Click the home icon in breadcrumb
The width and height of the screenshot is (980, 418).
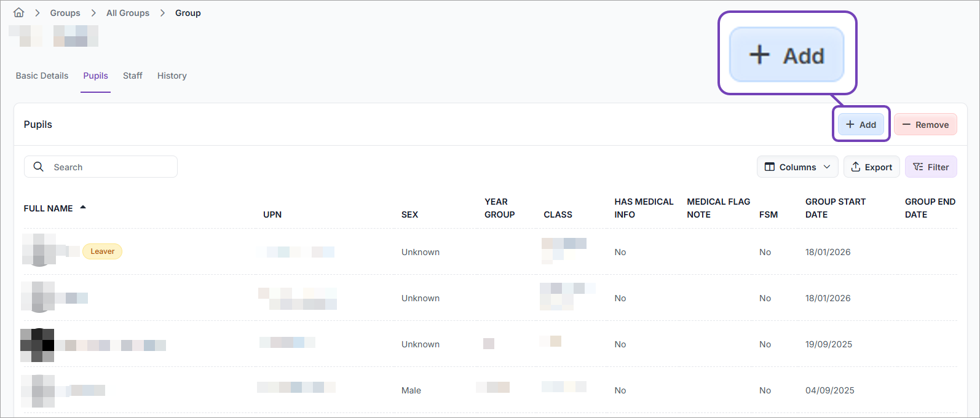pyautogui.click(x=19, y=13)
